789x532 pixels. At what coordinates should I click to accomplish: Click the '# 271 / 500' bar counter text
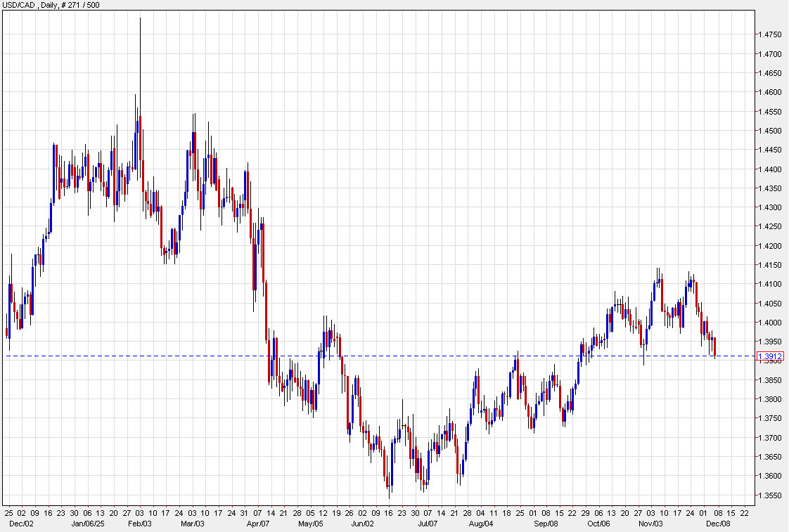(75, 5)
